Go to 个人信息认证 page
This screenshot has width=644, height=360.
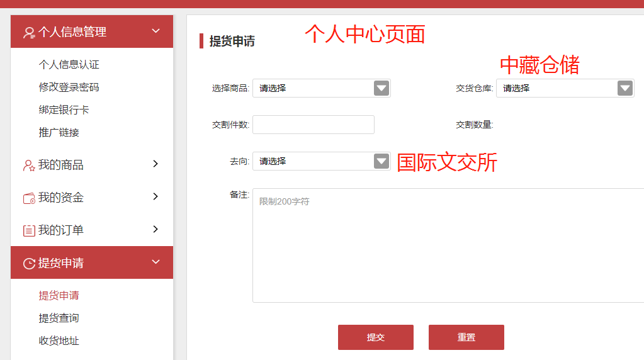tap(69, 65)
